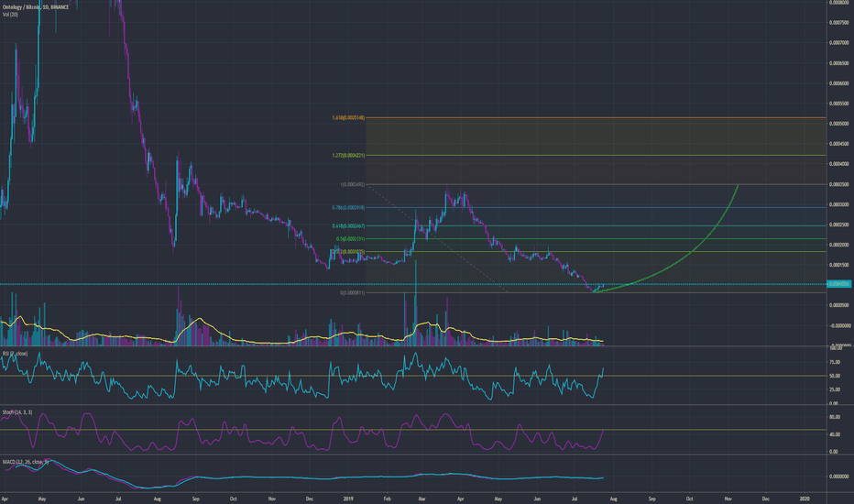Click the Mar label on time axis
The width and height of the screenshot is (854, 504).
click(x=422, y=499)
